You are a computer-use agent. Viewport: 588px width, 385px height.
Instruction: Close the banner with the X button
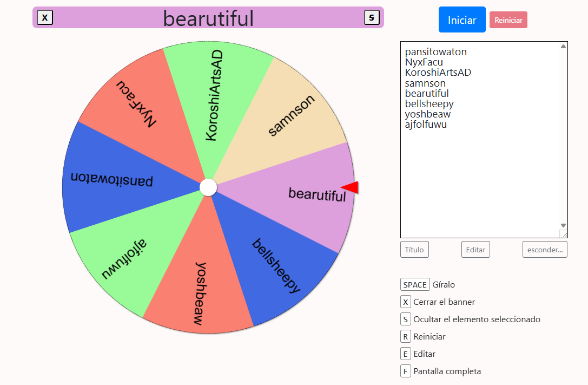click(x=45, y=18)
